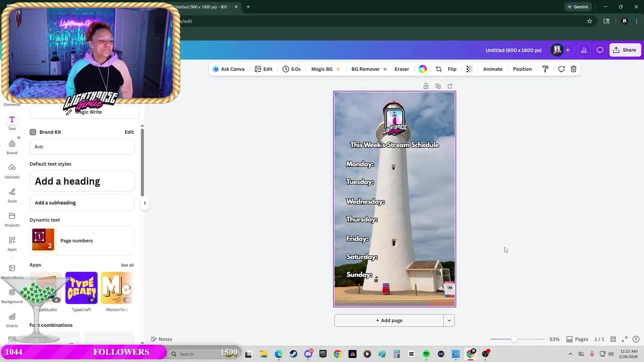Open the analytics bar chart icon
644x362 pixels.
pyautogui.click(x=584, y=50)
